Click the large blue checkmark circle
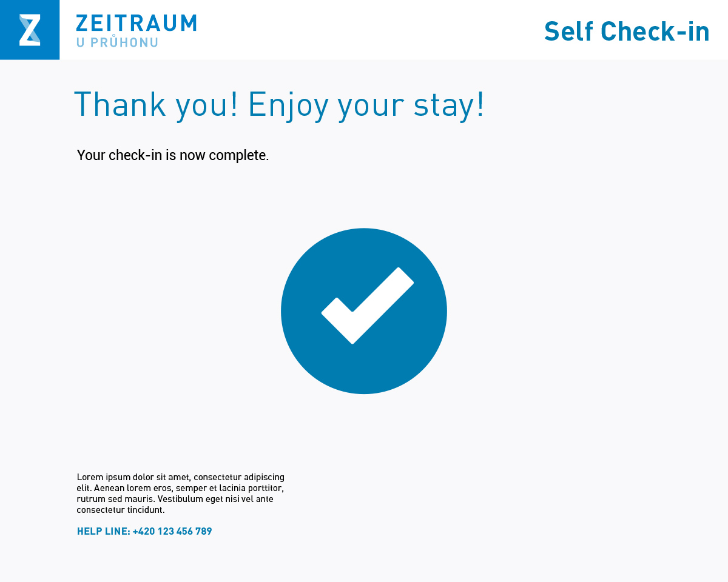The height and width of the screenshot is (582, 728). [x=364, y=311]
